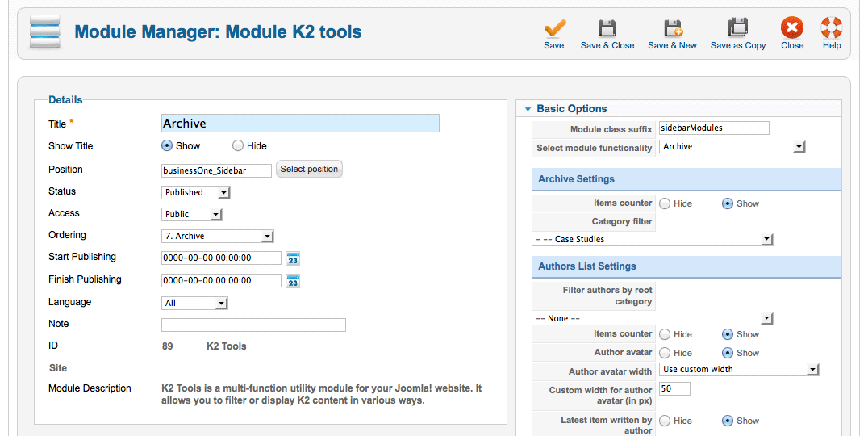Open the Author avatar width dropdown

pyautogui.click(x=738, y=370)
